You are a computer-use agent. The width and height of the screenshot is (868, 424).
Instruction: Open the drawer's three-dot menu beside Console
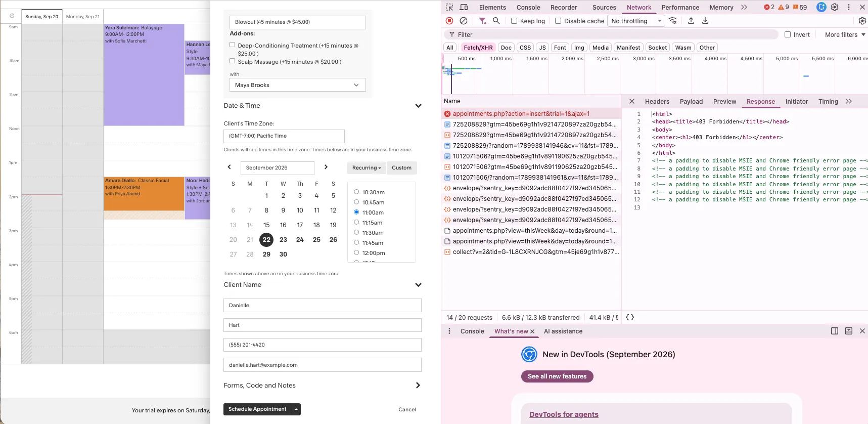pyautogui.click(x=449, y=331)
